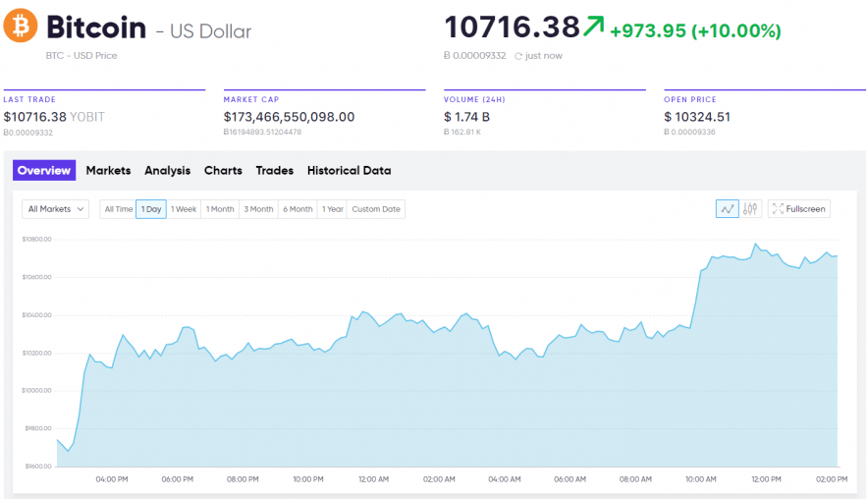The width and height of the screenshot is (868, 499).
Task: Open the Fullscreen chart view
Action: click(798, 208)
